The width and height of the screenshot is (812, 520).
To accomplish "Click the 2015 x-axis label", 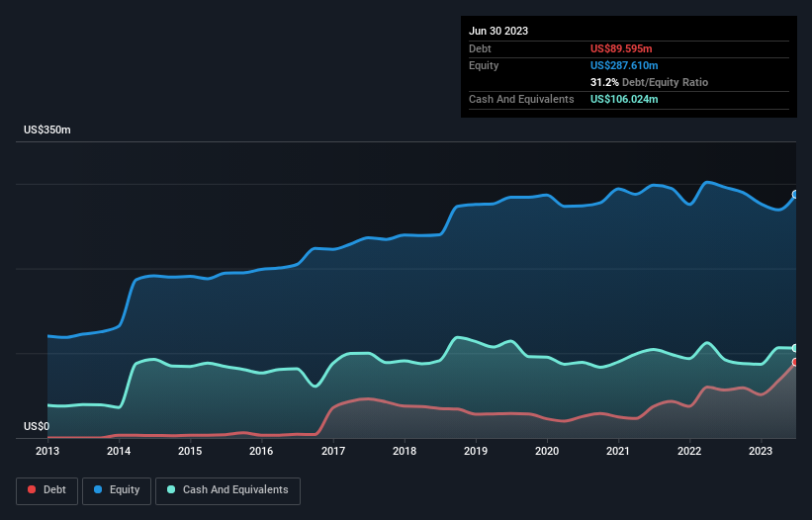I will (x=190, y=451).
